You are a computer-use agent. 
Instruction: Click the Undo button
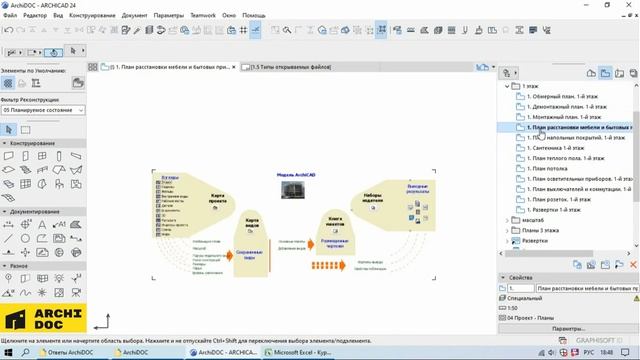(x=8, y=30)
